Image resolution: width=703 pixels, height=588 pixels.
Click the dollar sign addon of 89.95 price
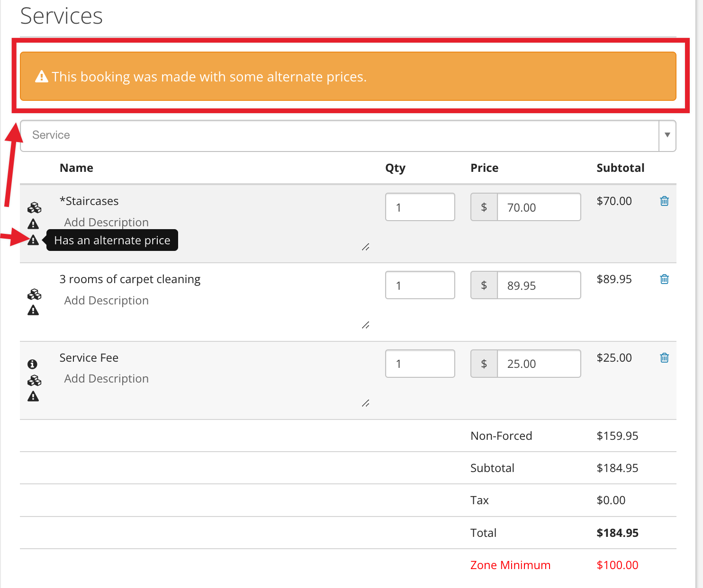484,285
